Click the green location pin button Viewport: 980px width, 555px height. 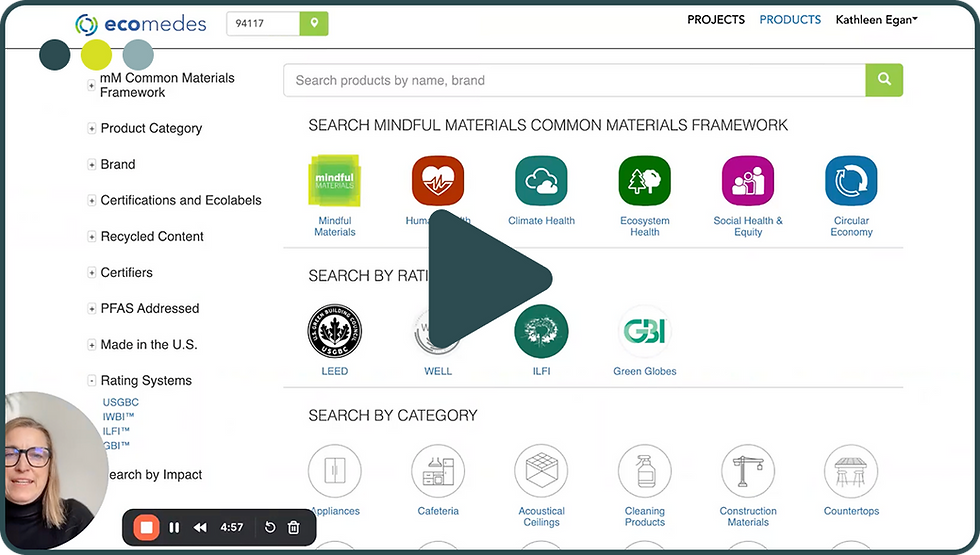[314, 24]
